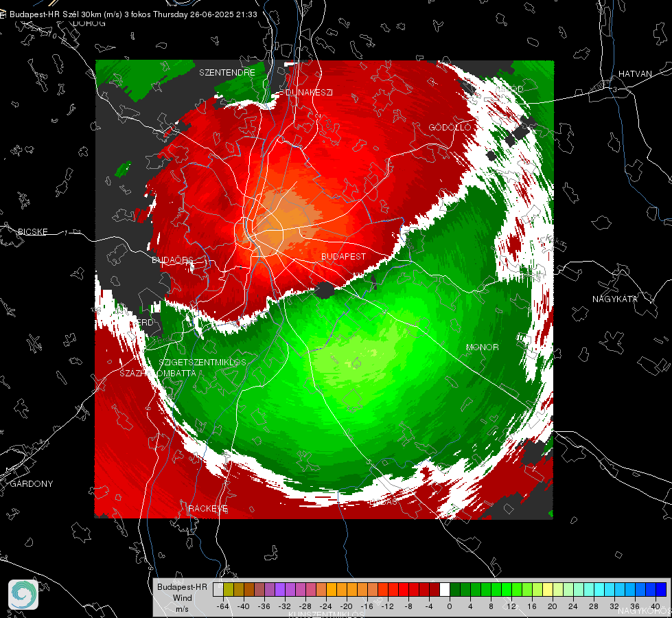Click the DABAS town label
Viewport: 672px width, 618px height.
(383, 501)
